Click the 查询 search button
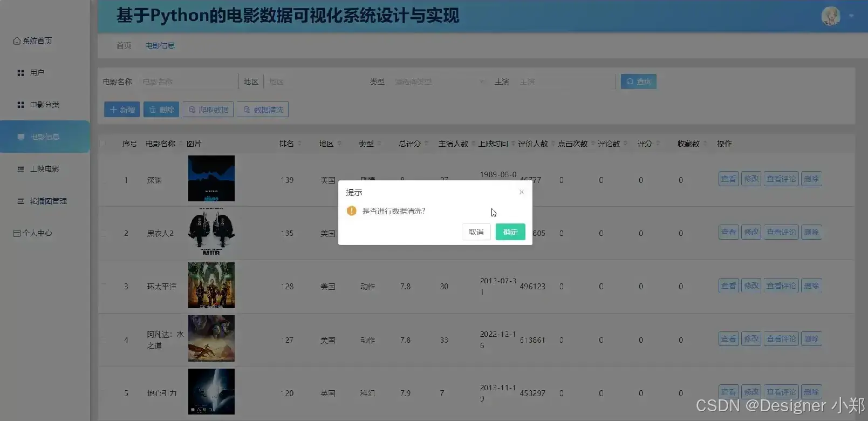 point(639,82)
